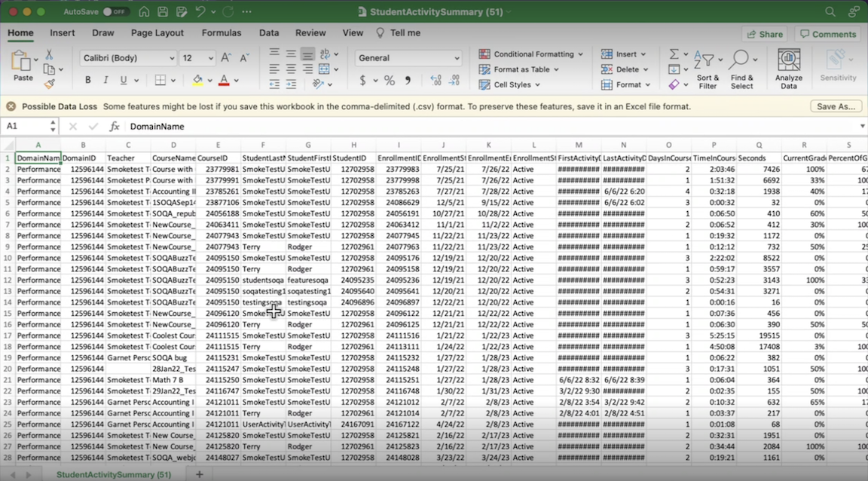
Task: Apply the red font color
Action: 224,81
